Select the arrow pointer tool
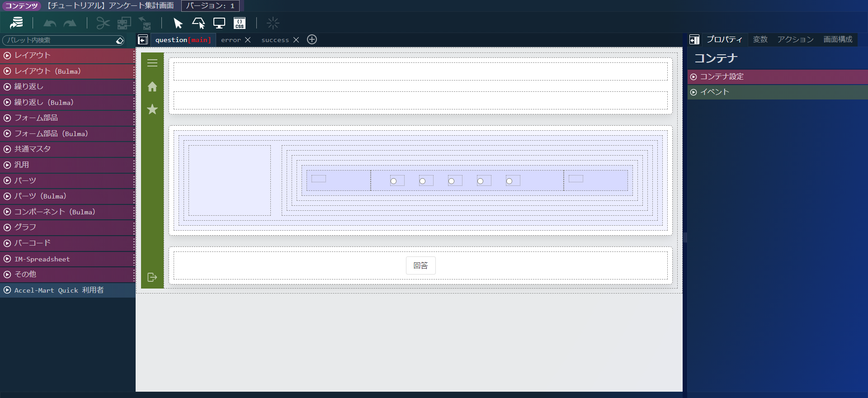Screen dimensions: 868x398 [178, 23]
